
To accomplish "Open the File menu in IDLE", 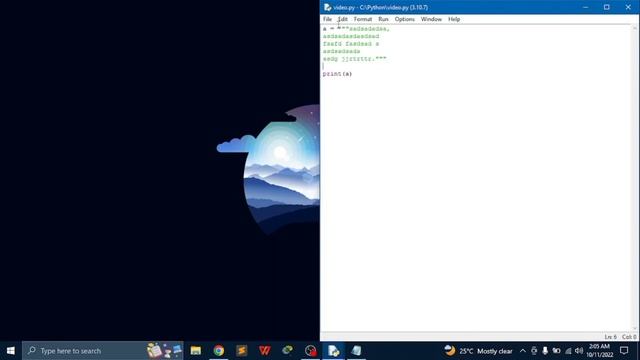I will click(x=327, y=19).
